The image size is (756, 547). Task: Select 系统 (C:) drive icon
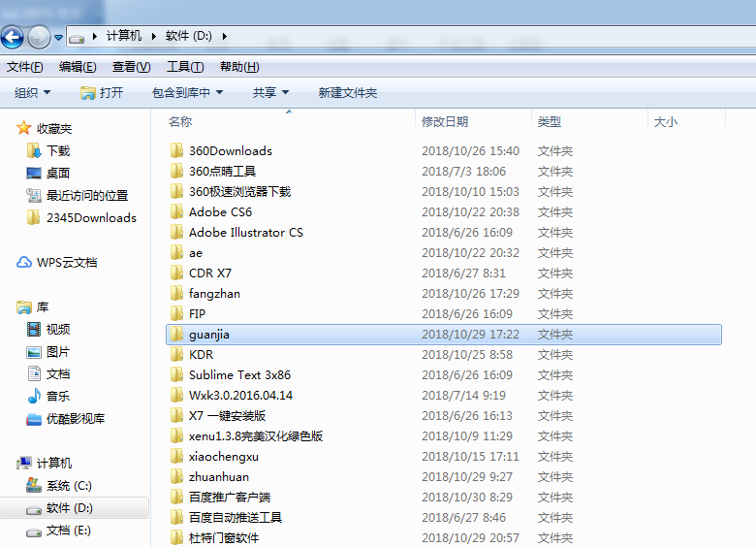click(34, 485)
